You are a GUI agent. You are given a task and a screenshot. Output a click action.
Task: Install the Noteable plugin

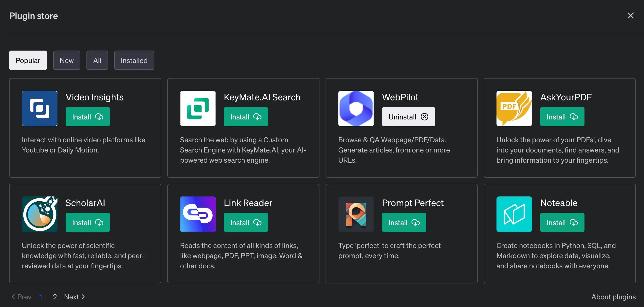pos(562,223)
